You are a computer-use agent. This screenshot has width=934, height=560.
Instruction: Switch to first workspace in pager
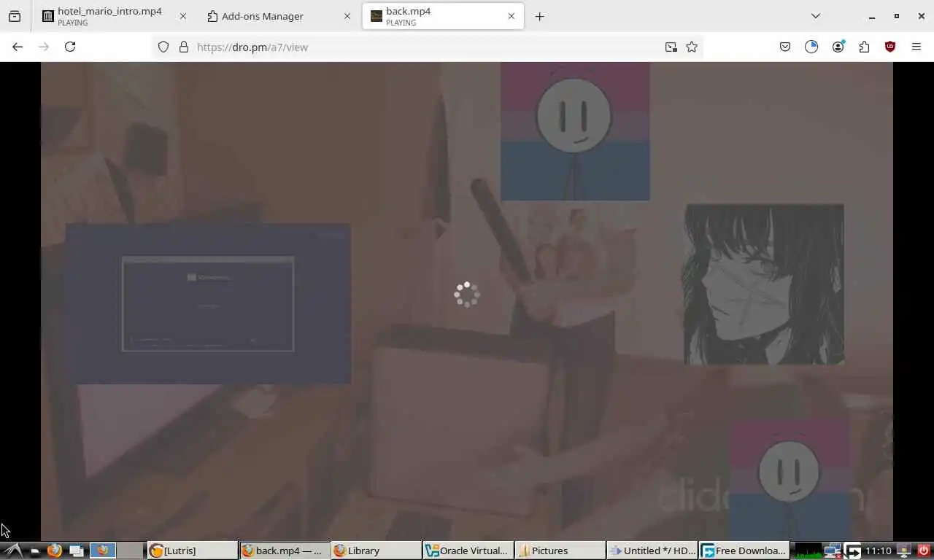(x=103, y=551)
